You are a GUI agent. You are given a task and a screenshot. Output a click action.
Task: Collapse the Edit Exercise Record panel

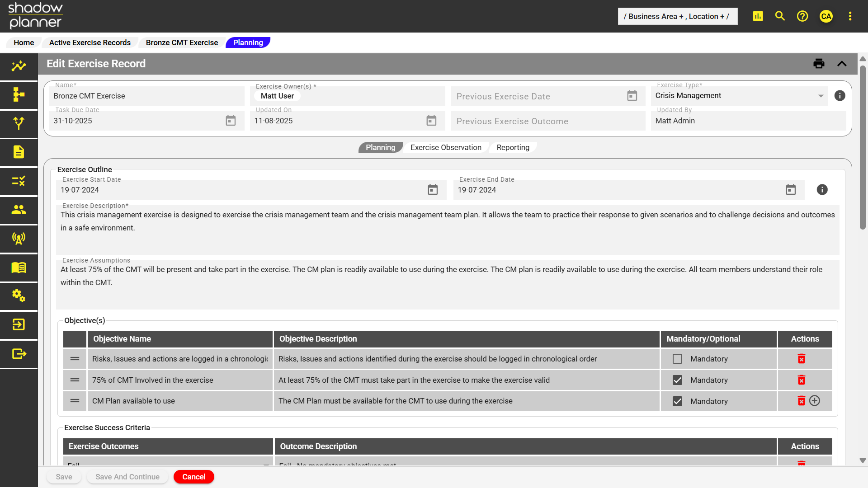pos(842,64)
